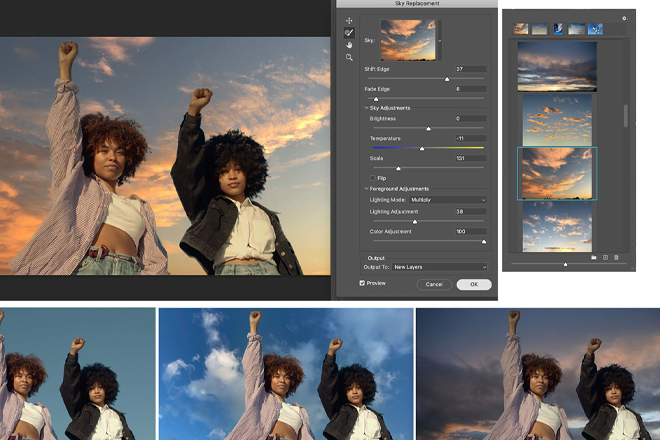Image resolution: width=660 pixels, height=440 pixels.
Task: Open the Lighting Mode dropdown
Action: tap(448, 200)
